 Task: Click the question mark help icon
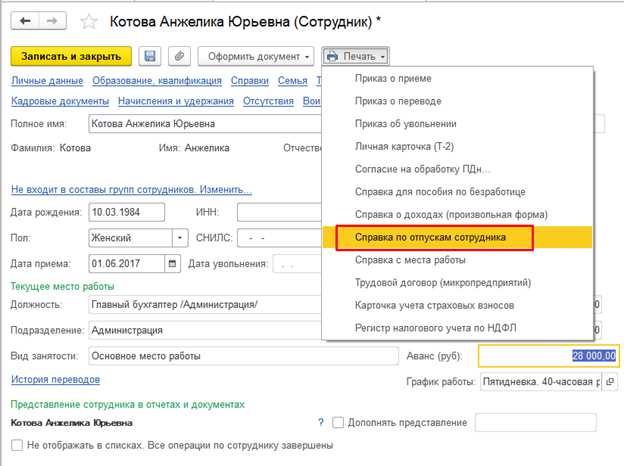coord(320,423)
